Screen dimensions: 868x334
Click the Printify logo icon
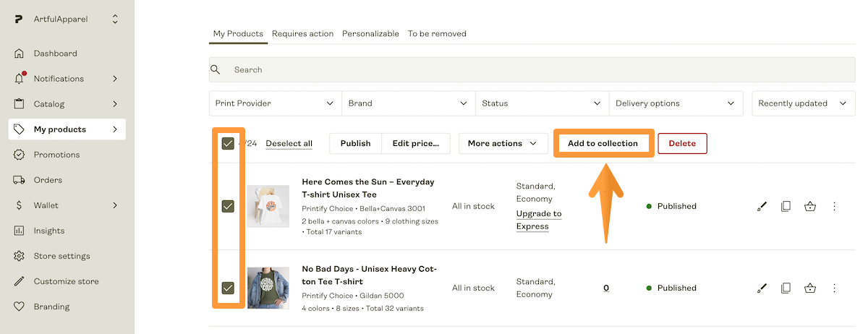[19, 20]
